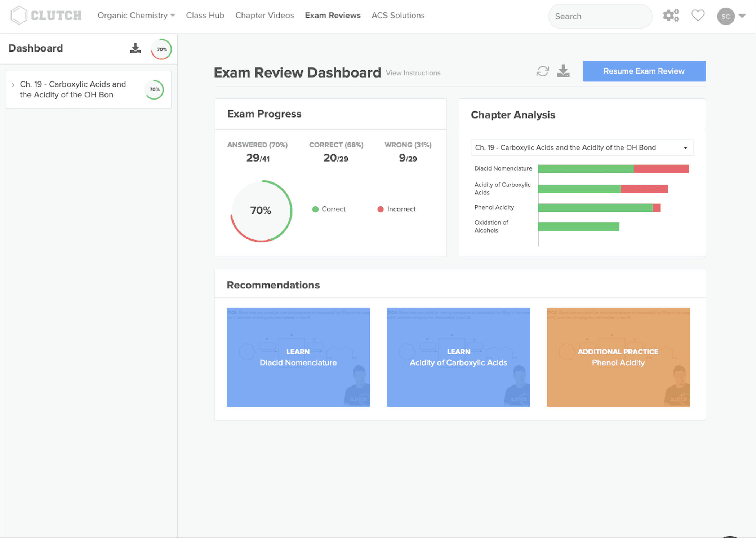Go to Chapter Videos tab
756x538 pixels.
[264, 16]
